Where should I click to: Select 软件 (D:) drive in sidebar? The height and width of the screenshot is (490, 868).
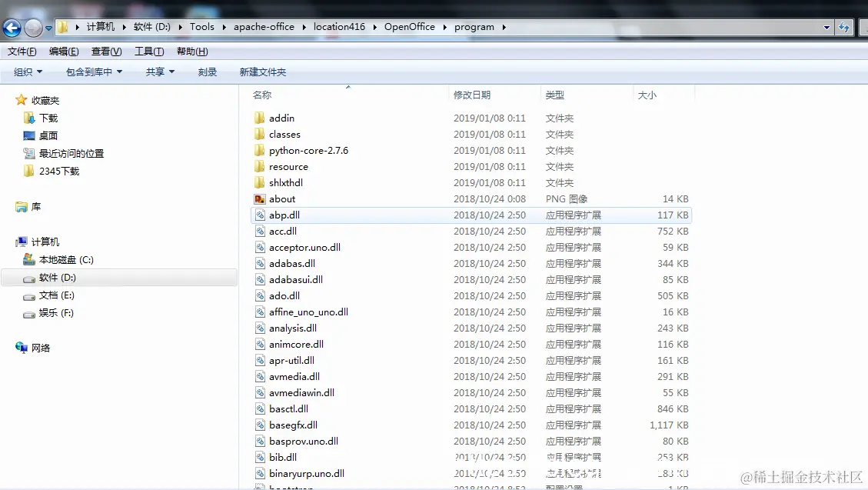(57, 278)
